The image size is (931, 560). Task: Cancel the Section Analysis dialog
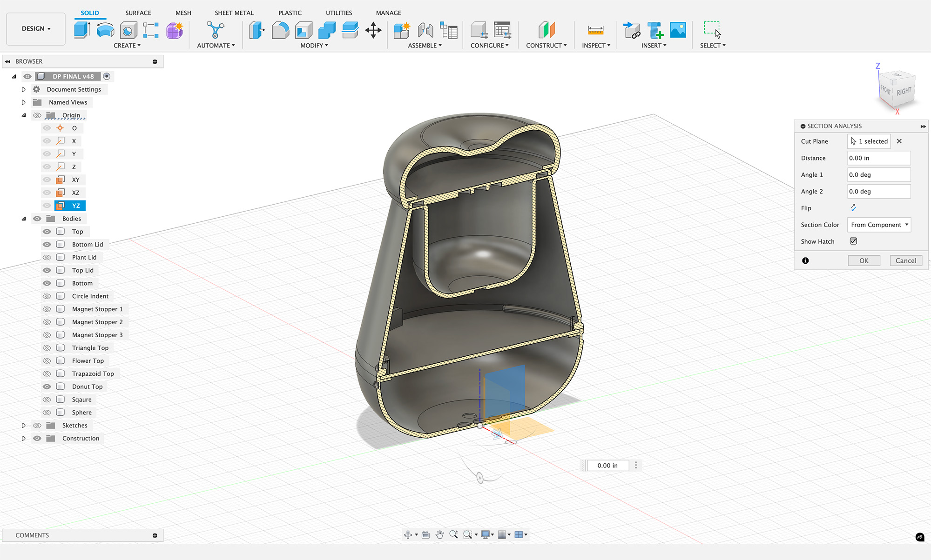(905, 260)
